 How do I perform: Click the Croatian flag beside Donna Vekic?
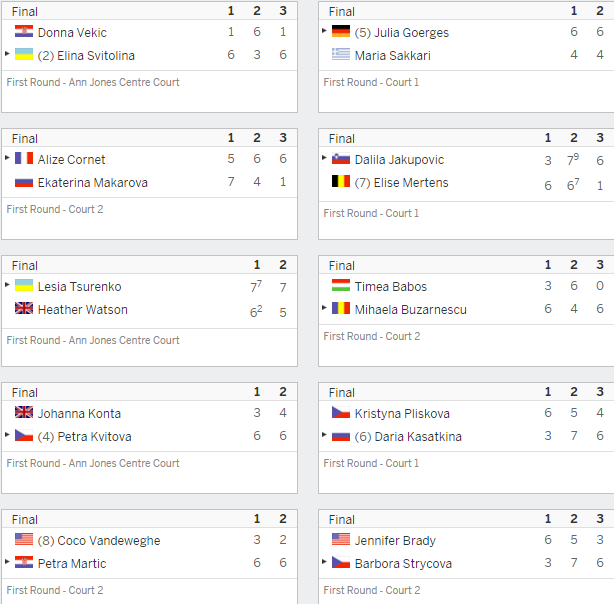[24, 31]
